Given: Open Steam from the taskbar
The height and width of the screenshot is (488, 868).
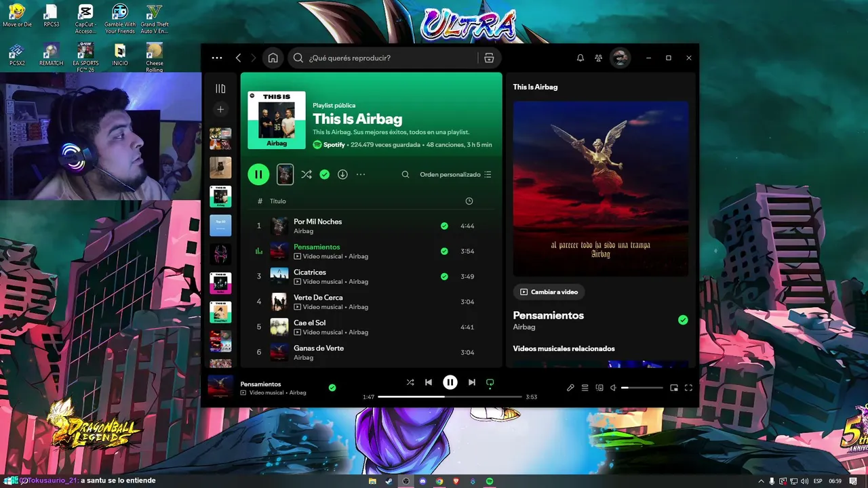Looking at the screenshot, I should pyautogui.click(x=389, y=481).
